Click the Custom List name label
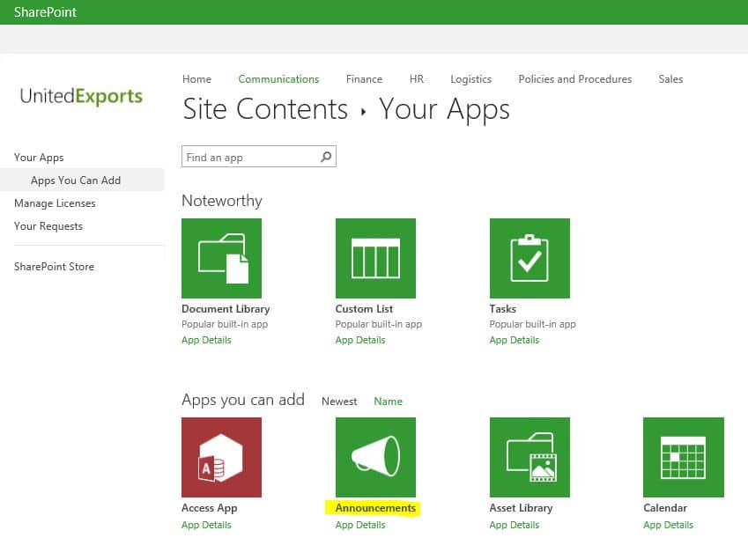The height and width of the screenshot is (560, 748). pos(364,309)
